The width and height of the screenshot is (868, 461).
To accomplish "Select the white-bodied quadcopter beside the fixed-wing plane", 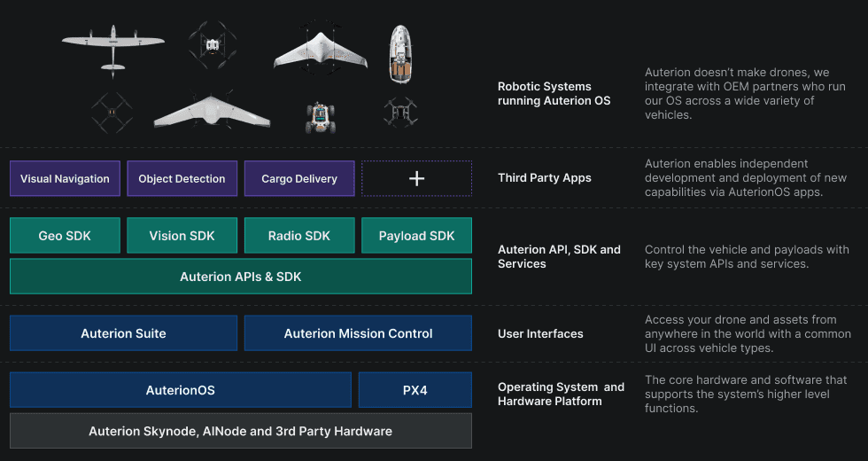I will (212, 44).
